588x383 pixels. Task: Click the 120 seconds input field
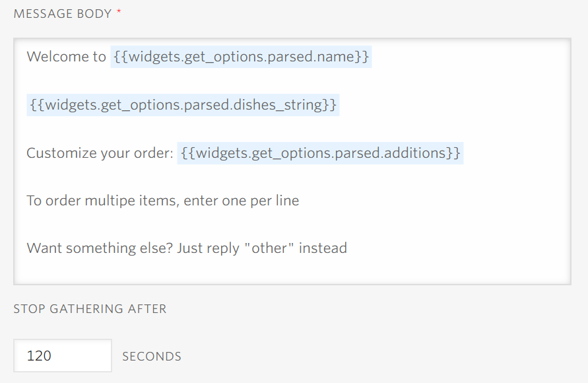(x=62, y=356)
